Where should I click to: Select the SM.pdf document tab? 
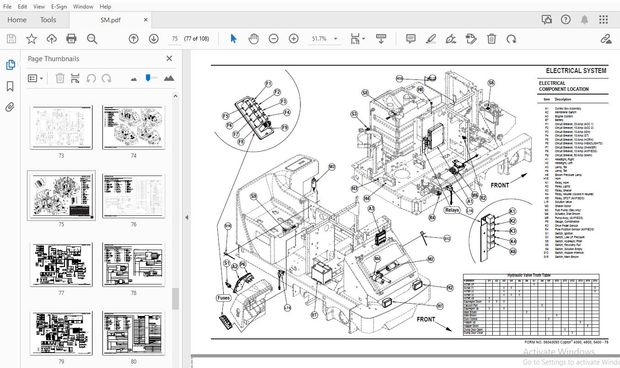(110, 20)
